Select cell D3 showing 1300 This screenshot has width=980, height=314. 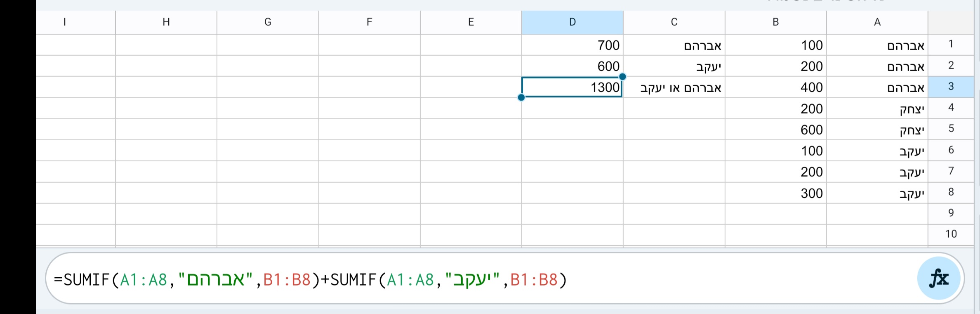coord(572,87)
